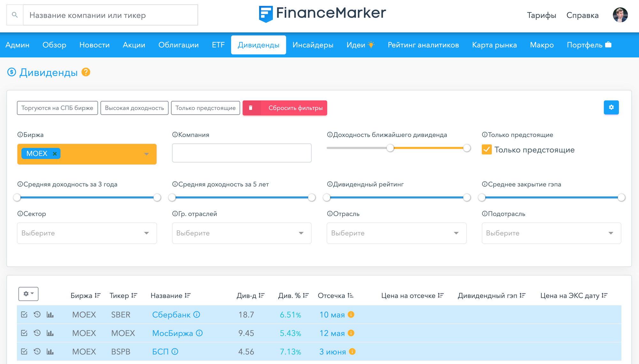Click right handle of Средняя доходность за 3 года slider
639x364 pixels.
tap(157, 197)
